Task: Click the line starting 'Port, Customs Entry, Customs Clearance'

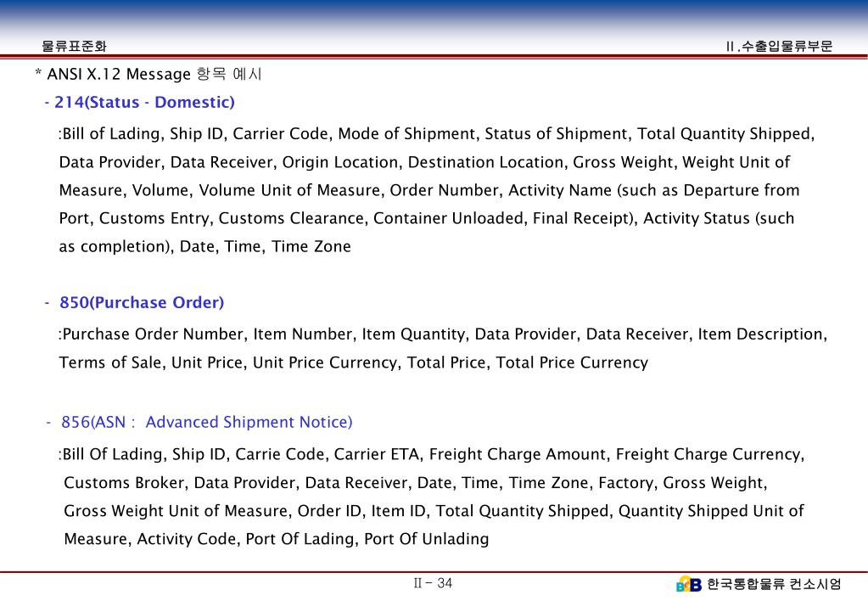Action: 427,219
